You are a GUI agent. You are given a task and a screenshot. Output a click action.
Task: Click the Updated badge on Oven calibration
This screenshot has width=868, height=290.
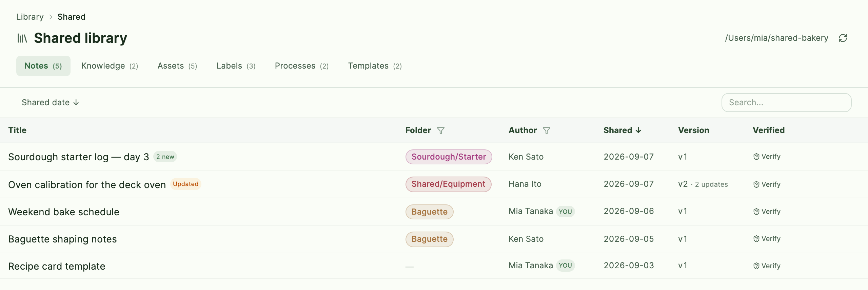click(185, 184)
